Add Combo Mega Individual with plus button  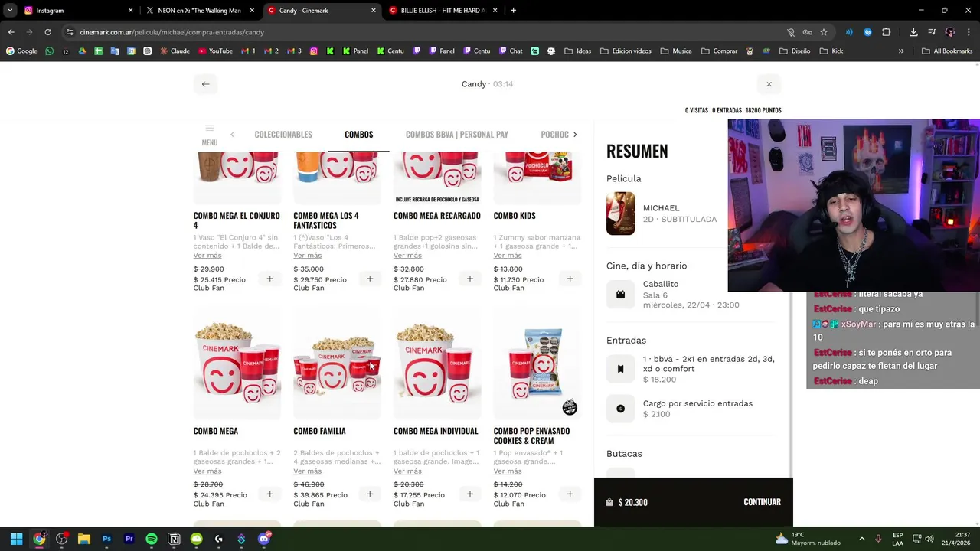470,494
